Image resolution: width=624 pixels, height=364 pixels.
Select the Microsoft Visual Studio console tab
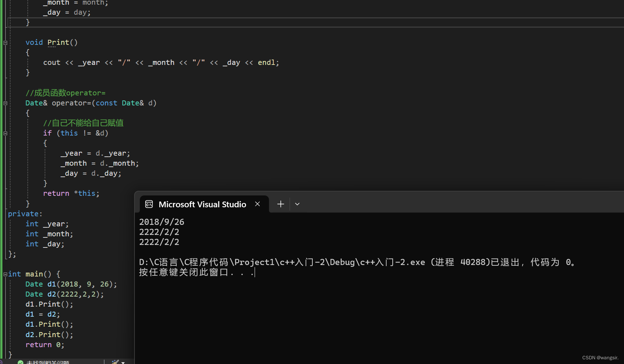coord(202,204)
